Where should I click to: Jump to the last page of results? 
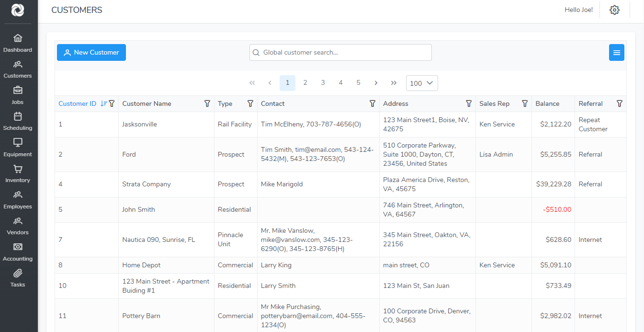click(x=394, y=83)
